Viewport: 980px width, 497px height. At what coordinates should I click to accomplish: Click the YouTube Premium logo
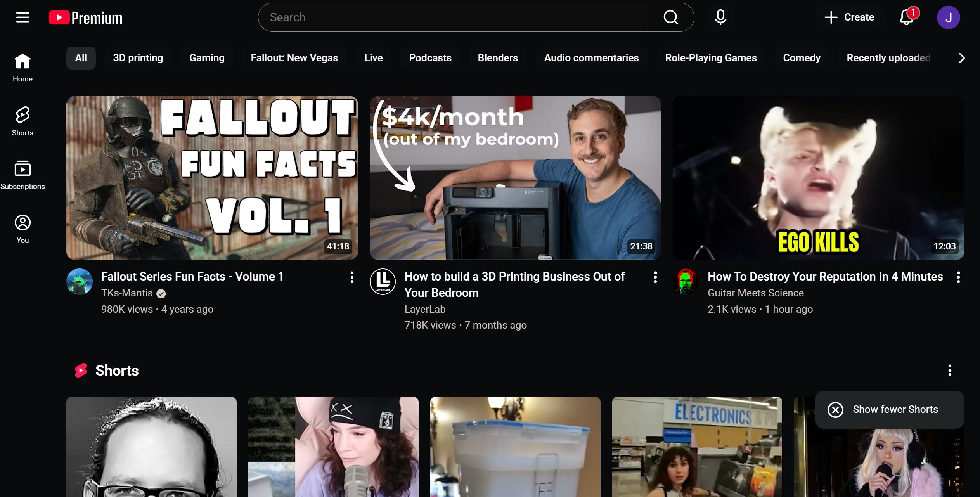[x=86, y=18]
